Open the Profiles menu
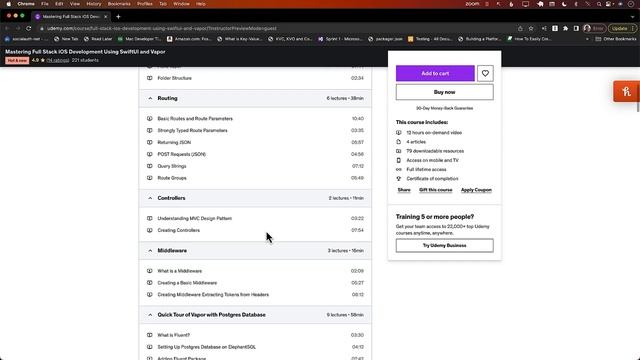640x360 pixels. [x=144, y=4]
